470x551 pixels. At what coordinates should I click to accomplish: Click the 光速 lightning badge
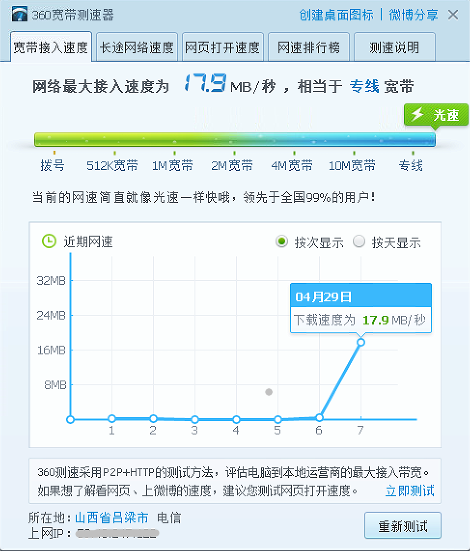[436, 115]
